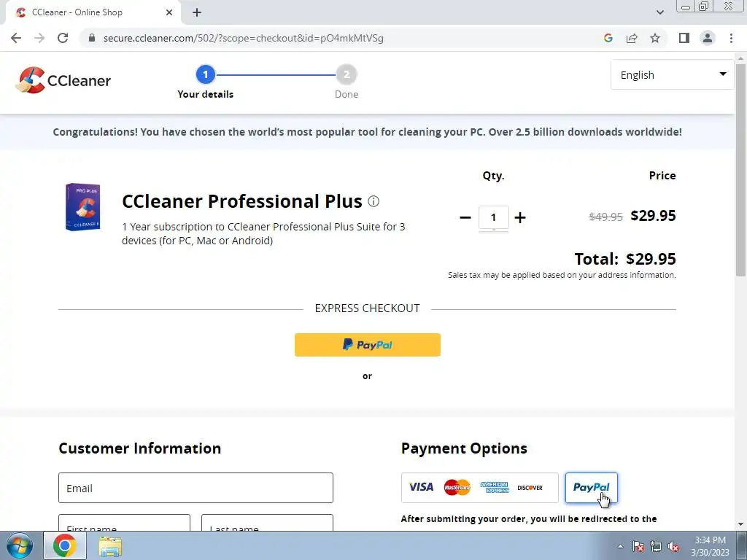This screenshot has width=747, height=560.
Task: Reload the CCleaner checkout page
Action: point(63,38)
